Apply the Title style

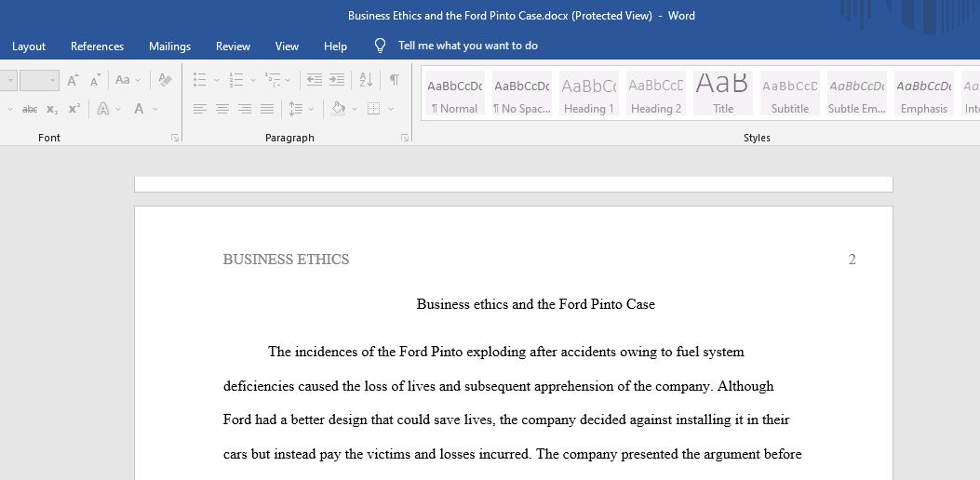coord(723,93)
